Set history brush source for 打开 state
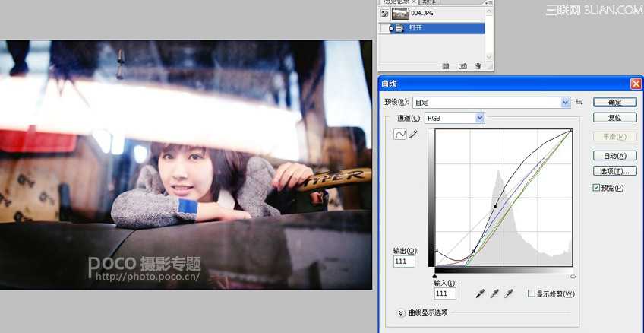 coord(384,28)
